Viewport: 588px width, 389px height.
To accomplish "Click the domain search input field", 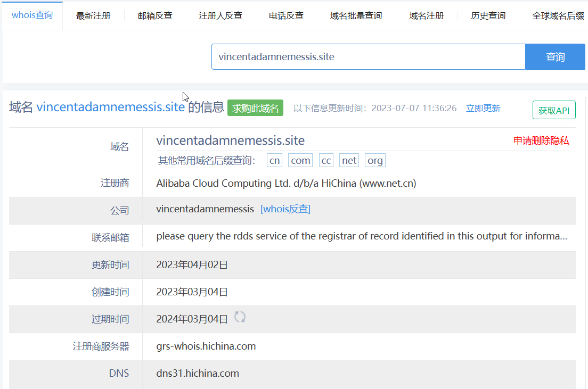I will pos(368,56).
